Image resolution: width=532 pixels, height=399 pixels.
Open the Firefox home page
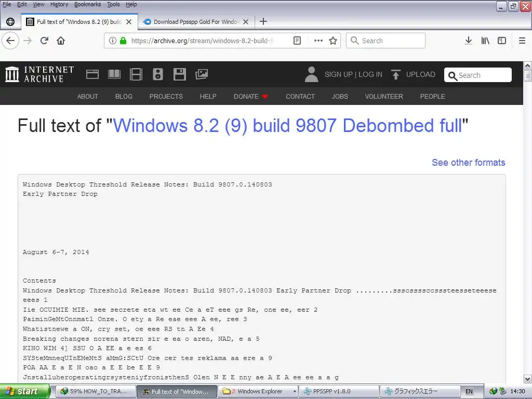click(x=61, y=41)
